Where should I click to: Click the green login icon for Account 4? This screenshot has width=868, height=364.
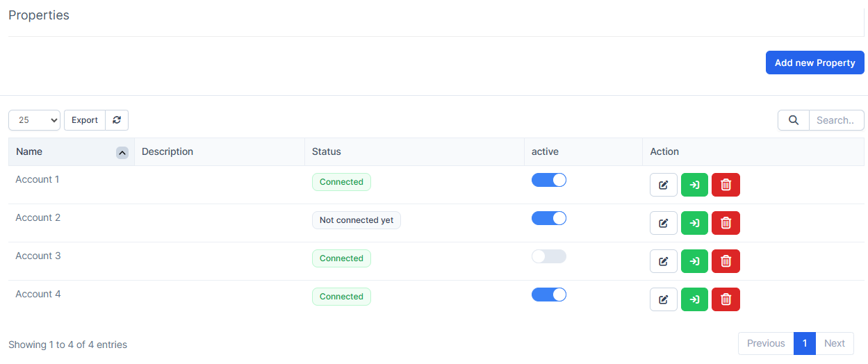tap(694, 299)
